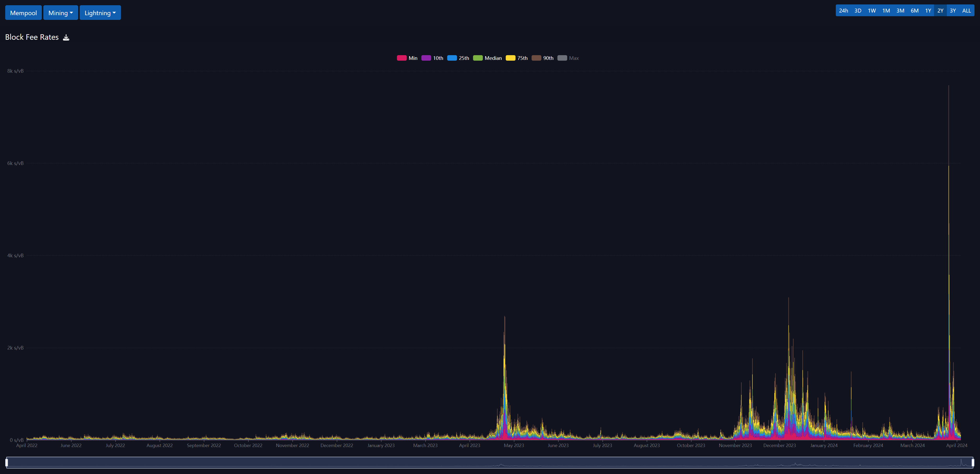Screen dimensions: 980x474
Task: Select the 3M timespan option
Action: point(900,11)
